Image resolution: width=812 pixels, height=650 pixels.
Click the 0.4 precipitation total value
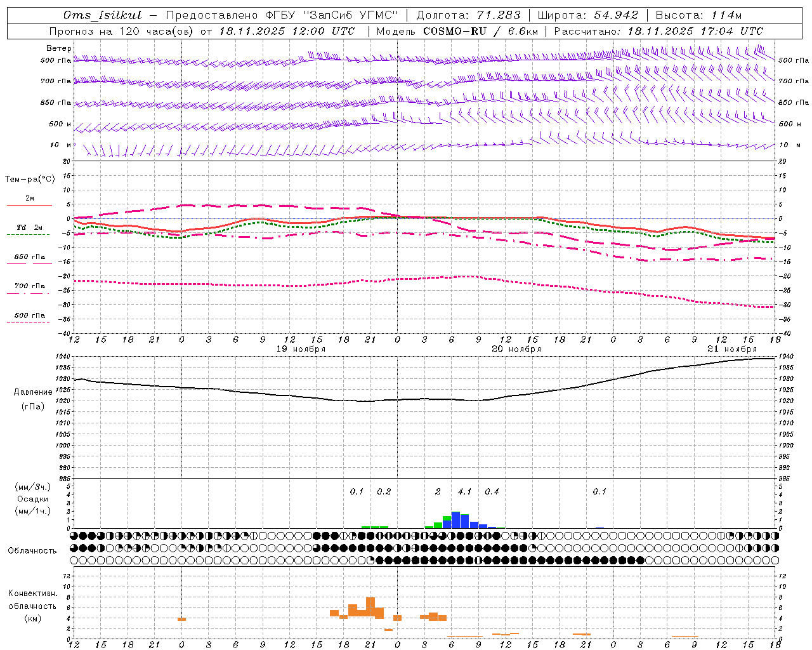coord(492,491)
